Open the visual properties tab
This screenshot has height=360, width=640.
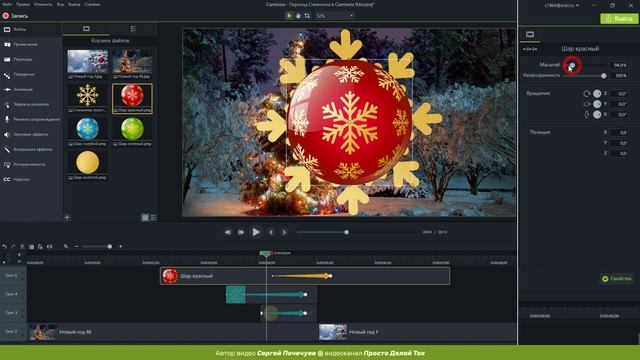point(530,35)
